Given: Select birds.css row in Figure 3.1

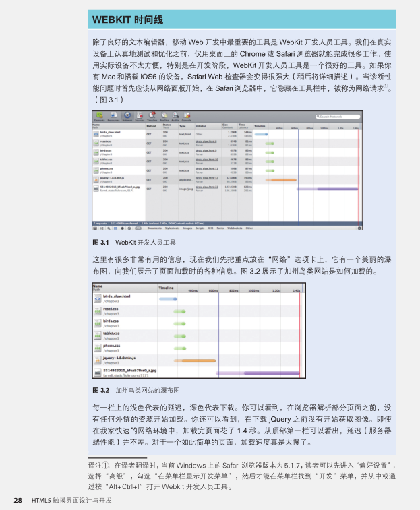Looking at the screenshot, I should pos(227,152).
